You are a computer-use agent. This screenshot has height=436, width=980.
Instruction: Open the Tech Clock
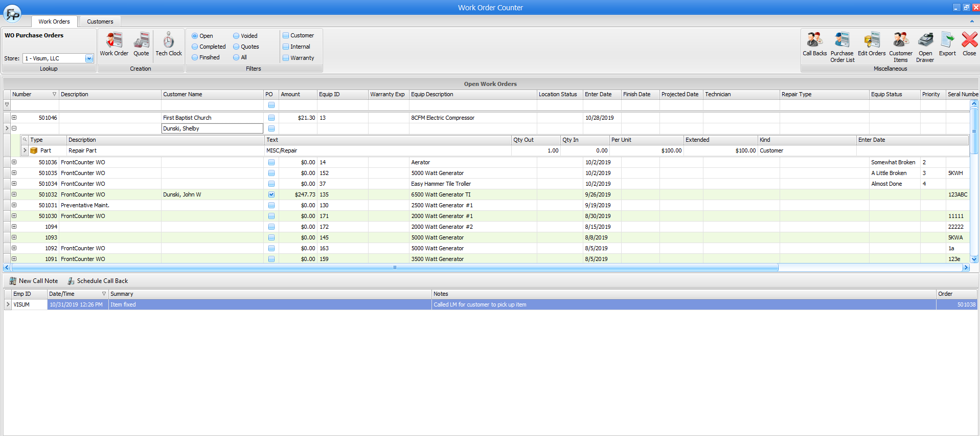click(169, 44)
